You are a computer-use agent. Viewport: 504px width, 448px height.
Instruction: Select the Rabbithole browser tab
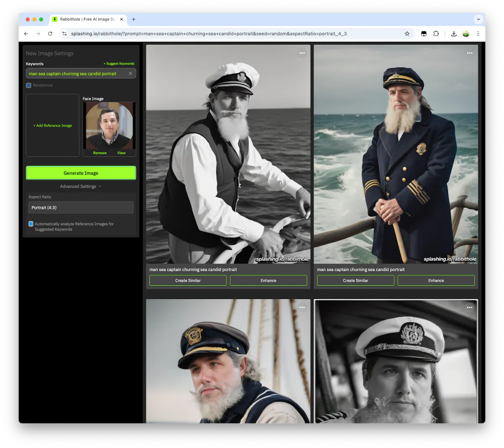tap(88, 19)
